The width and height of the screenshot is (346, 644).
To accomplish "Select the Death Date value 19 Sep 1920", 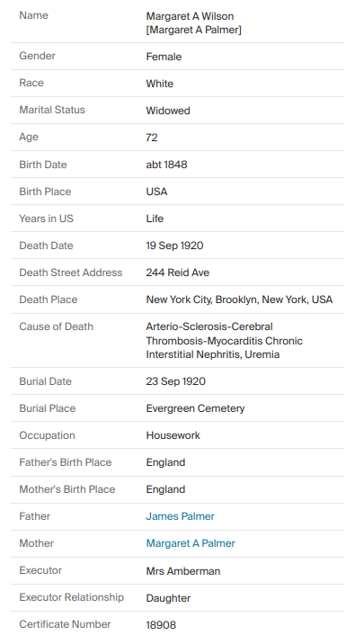I will click(x=174, y=246).
